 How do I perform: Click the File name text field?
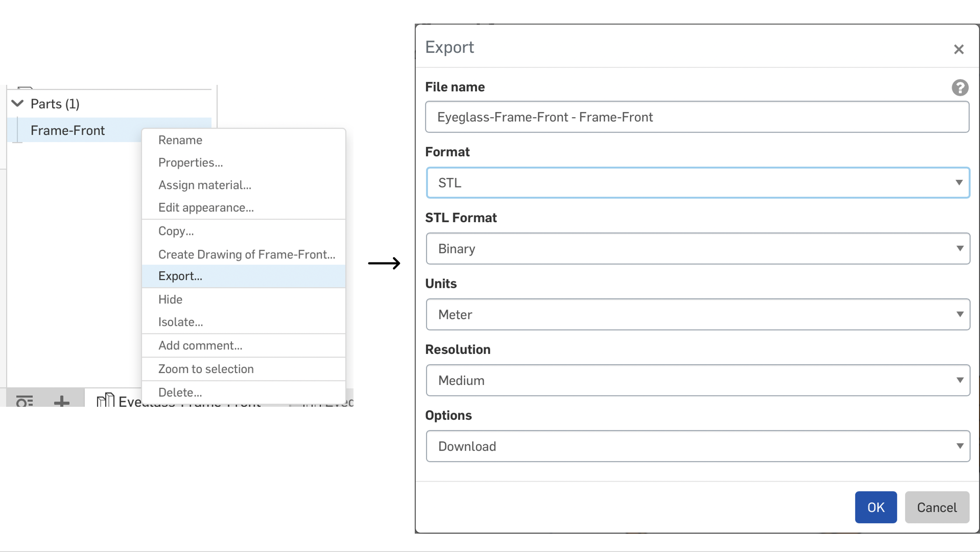[697, 117]
